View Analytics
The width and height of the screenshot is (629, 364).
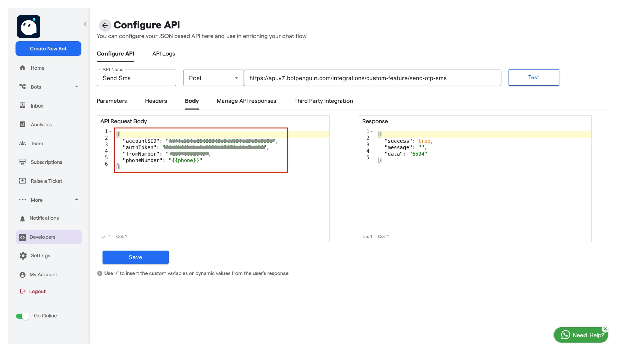41,124
